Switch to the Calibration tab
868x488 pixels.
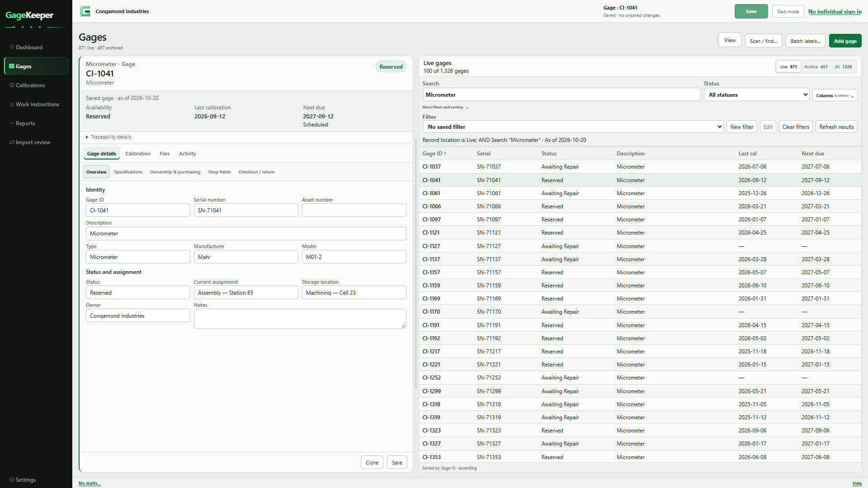point(137,154)
